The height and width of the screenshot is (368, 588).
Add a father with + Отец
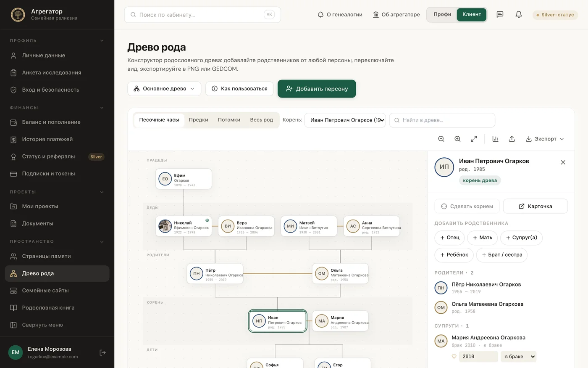[x=449, y=238]
